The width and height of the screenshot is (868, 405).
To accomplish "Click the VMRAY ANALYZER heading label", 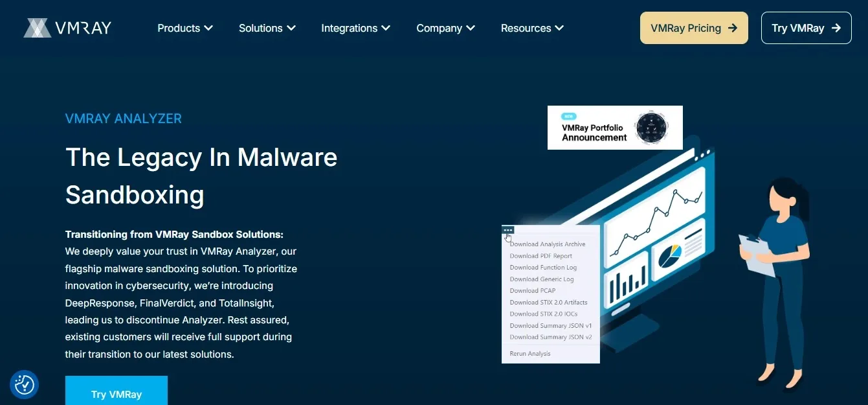I will point(124,119).
